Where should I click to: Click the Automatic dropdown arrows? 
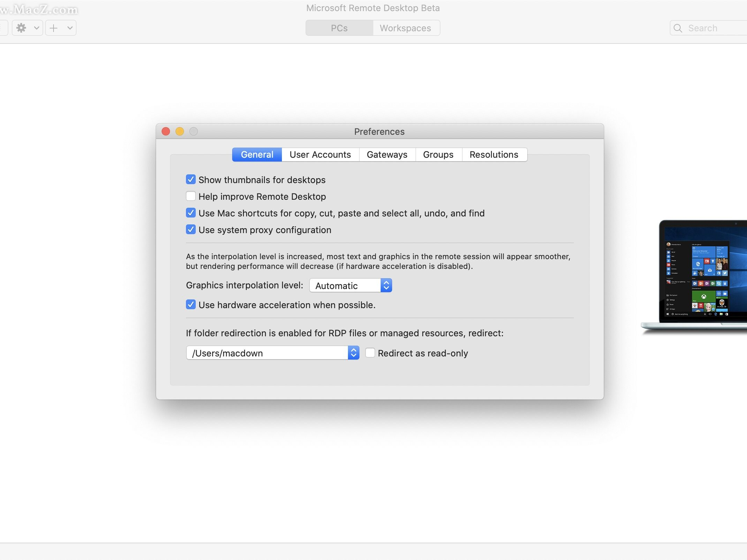coord(386,285)
